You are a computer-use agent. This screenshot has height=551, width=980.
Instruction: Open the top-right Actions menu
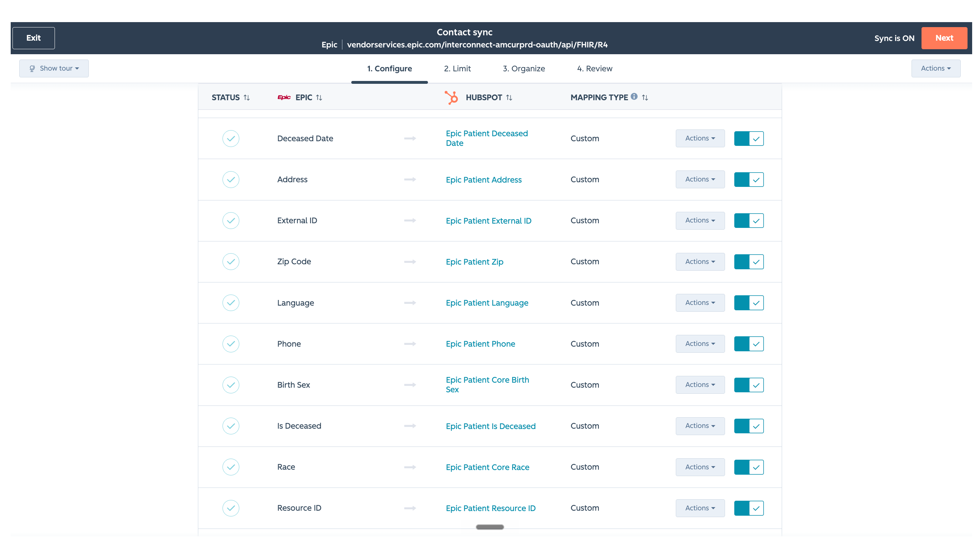point(935,68)
